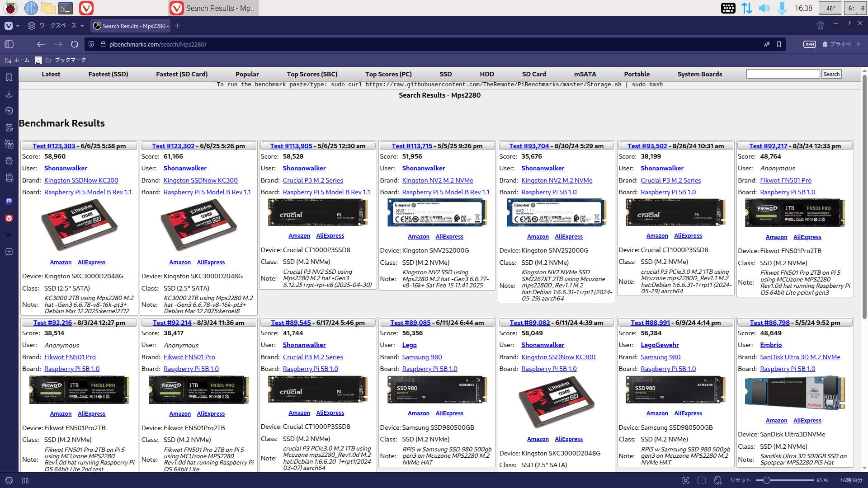Open the Downloads panel in the sidebar

click(x=9, y=94)
